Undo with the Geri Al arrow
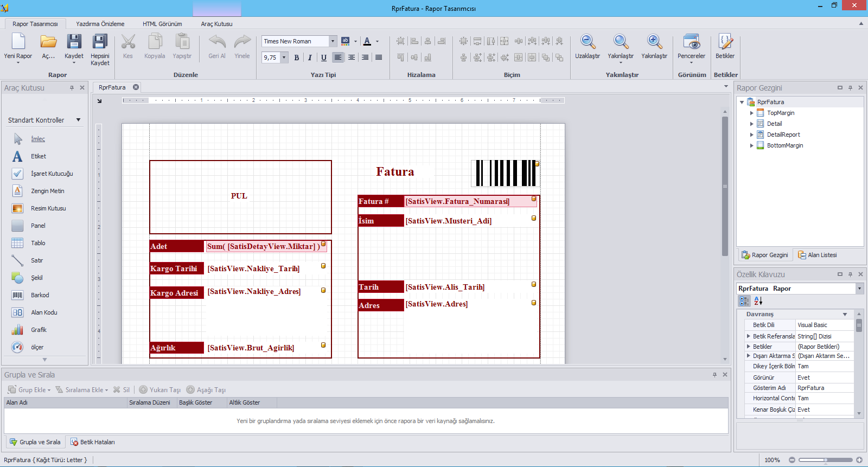 [217, 42]
